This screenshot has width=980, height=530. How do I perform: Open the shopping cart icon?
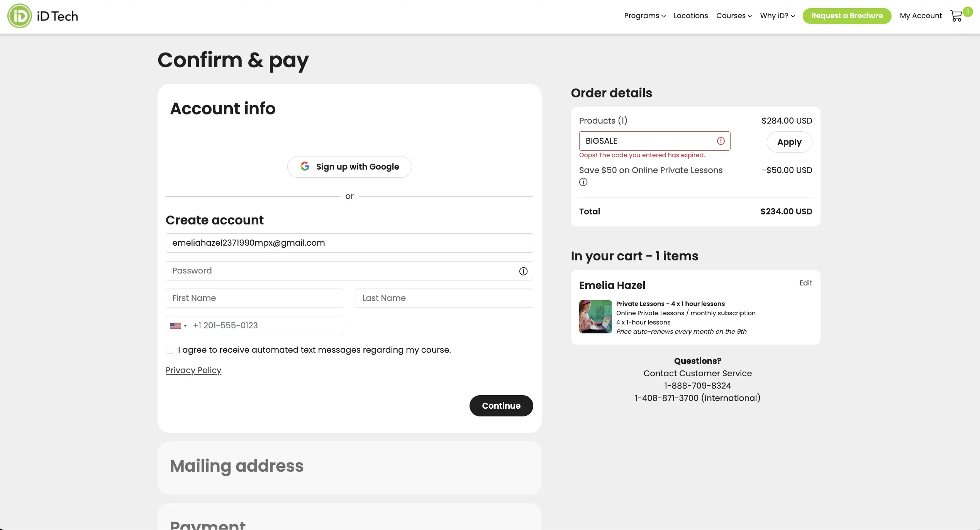pyautogui.click(x=956, y=16)
